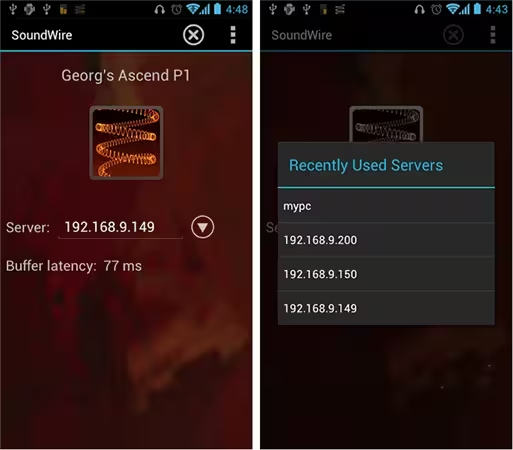Tap the battery icon on the left phone
Viewport: 513px width, 450px height.
[x=217, y=9]
